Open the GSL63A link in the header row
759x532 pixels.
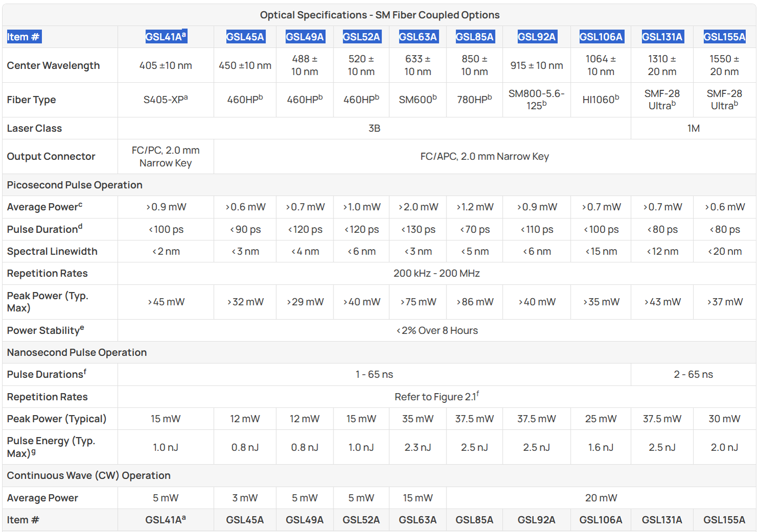(418, 37)
